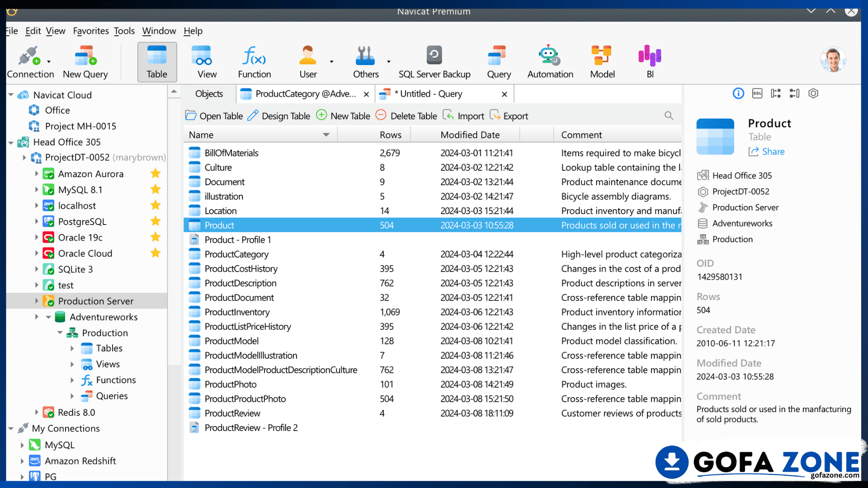The height and width of the screenshot is (488, 868).
Task: Collapse the My Connections node
Action: click(x=11, y=428)
